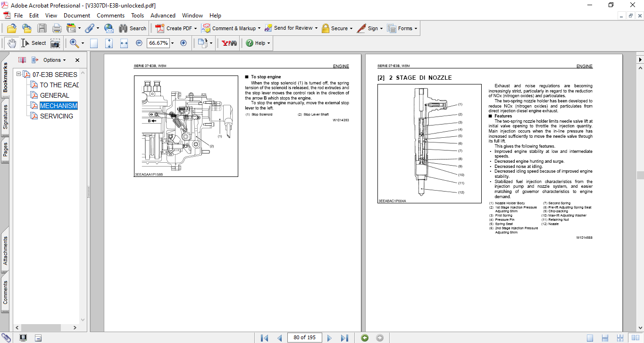This screenshot has height=343, width=644.
Task: Click the green Previous View arrow
Action: (x=365, y=337)
